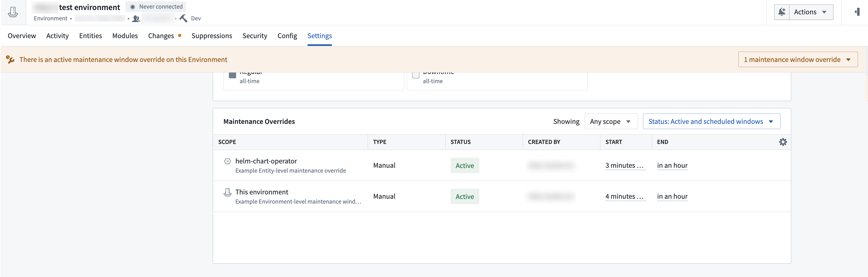Switch to the Suppressions tab
This screenshot has width=868, height=277.
pos(212,36)
